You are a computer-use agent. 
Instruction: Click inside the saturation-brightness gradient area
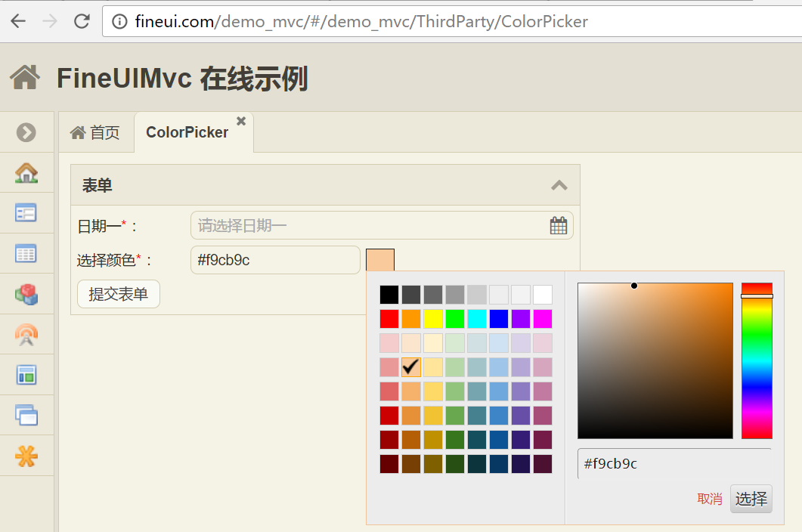coord(655,360)
